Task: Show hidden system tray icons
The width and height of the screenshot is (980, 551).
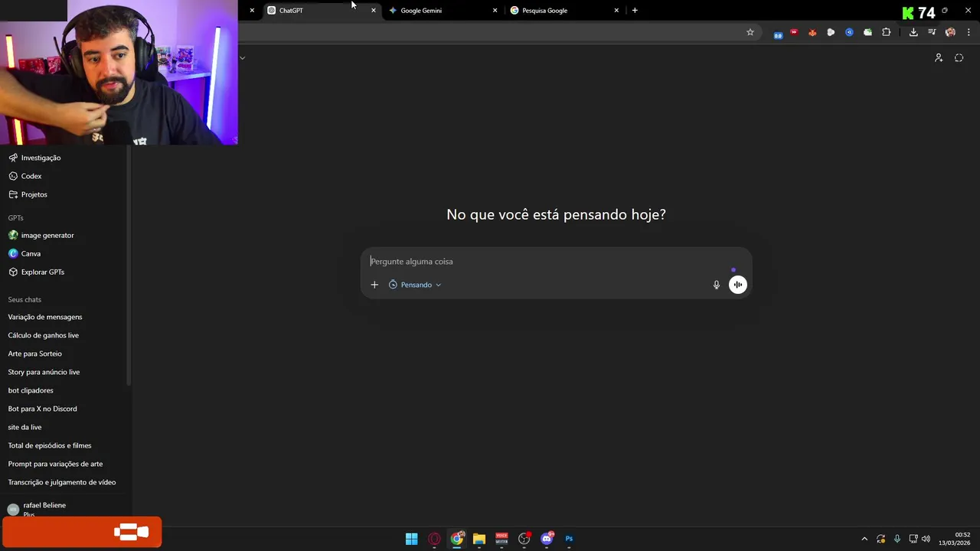Action: coord(864,539)
